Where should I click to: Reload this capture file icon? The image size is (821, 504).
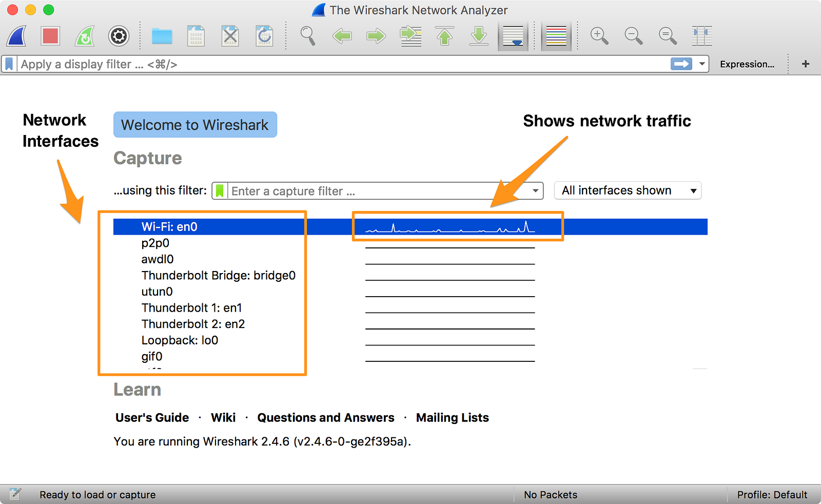tap(264, 36)
